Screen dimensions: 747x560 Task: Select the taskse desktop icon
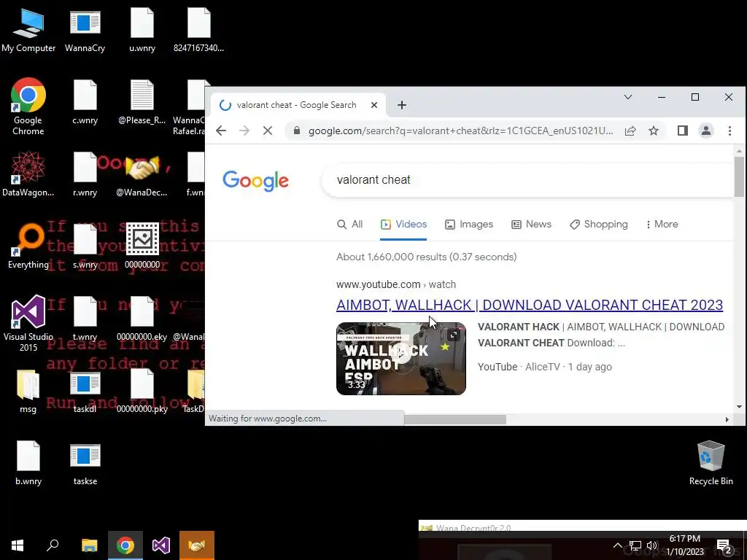tap(85, 463)
